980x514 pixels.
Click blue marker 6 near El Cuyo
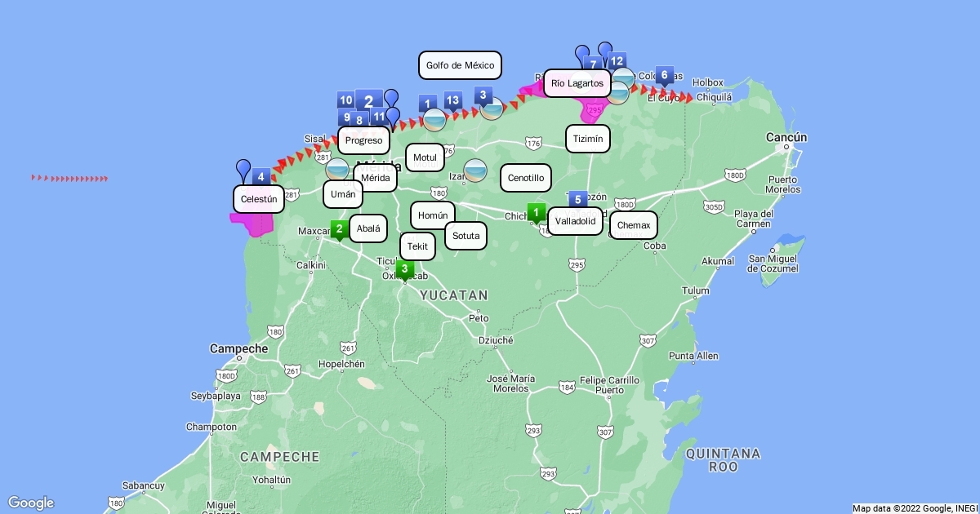(x=664, y=76)
